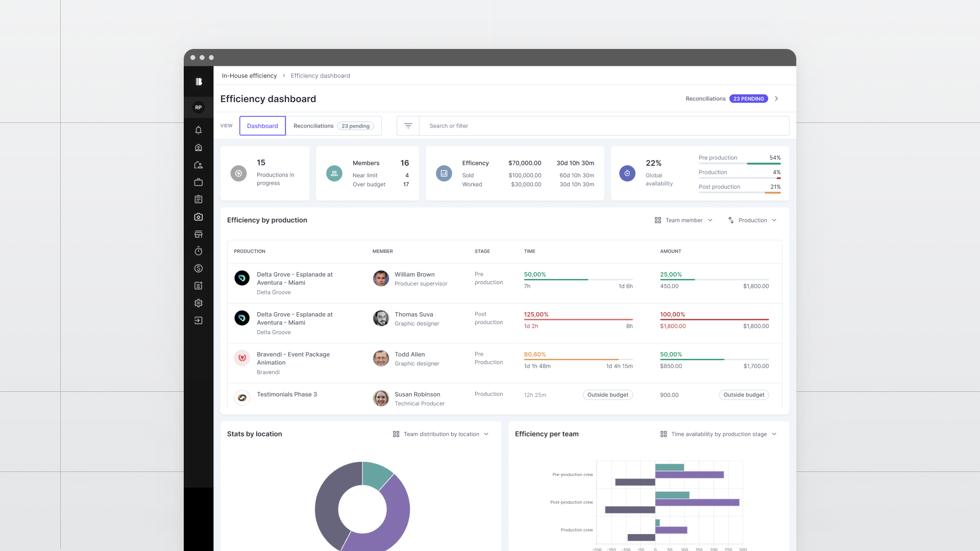Click the app logo in the sidebar
Viewport: 980px width, 551px height.
[199, 82]
